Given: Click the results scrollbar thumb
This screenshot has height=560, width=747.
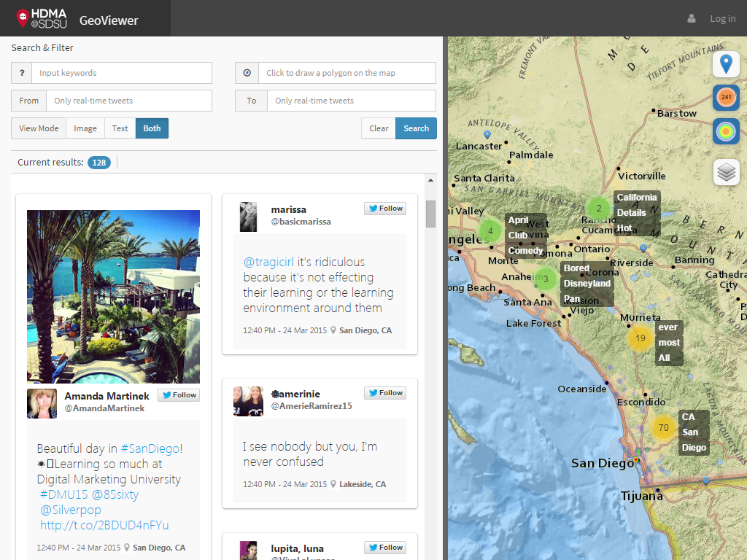Looking at the screenshot, I should click(x=430, y=214).
